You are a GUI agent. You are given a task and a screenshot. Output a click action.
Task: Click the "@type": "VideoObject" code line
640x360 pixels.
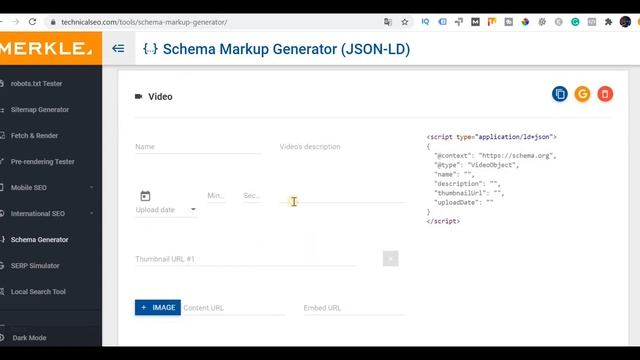477,165
